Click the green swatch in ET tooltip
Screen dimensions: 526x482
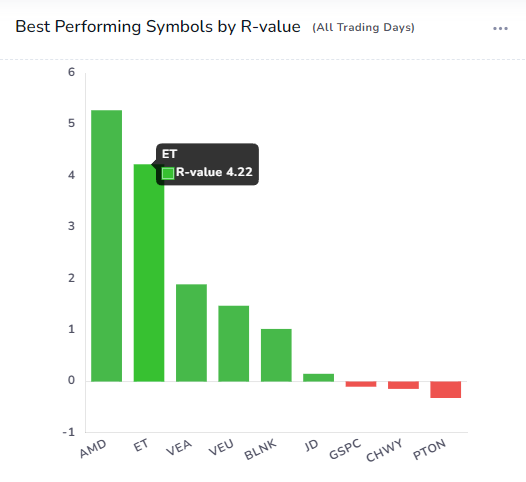click(168, 173)
